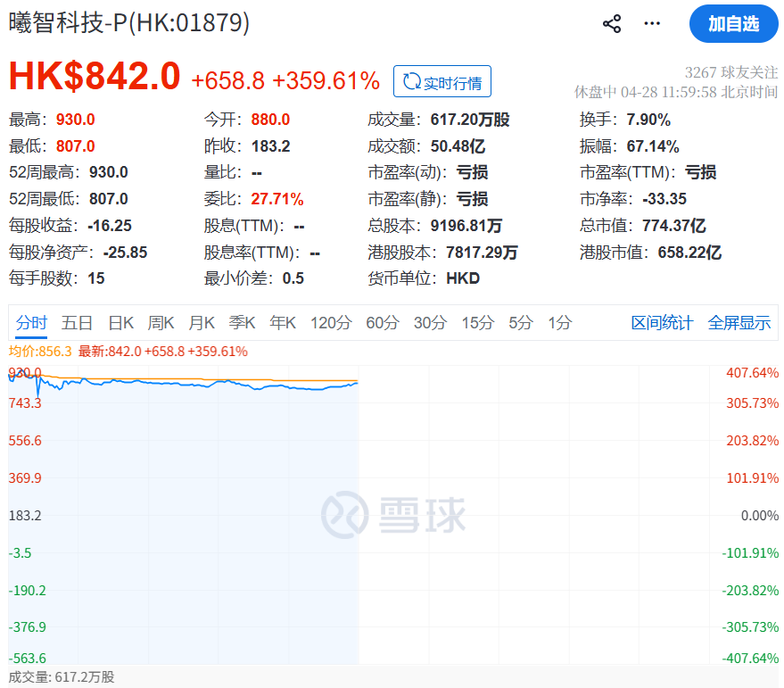Viewport: 784px width, 688px height.
Task: Click the 最低 value 807.0
Action: (x=76, y=146)
